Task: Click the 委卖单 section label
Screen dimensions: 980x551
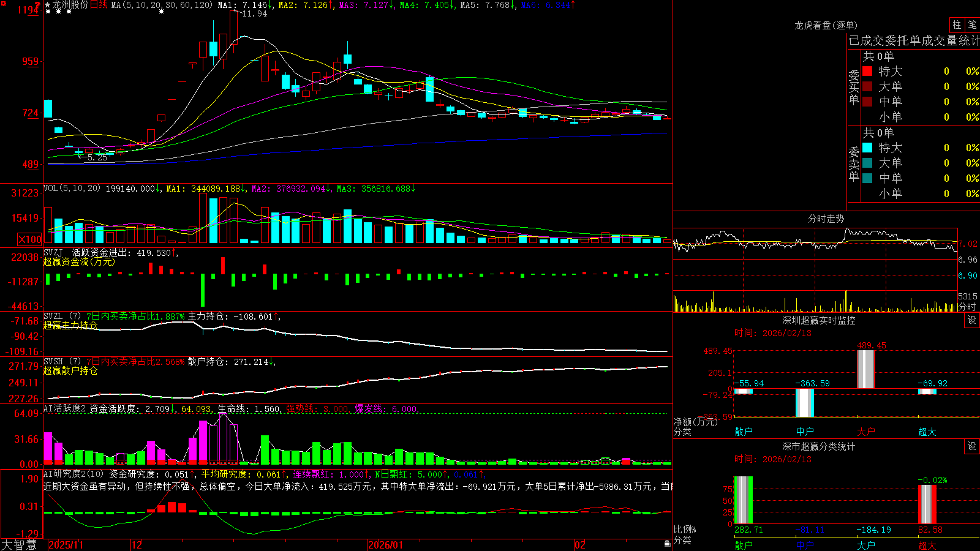Action: (x=854, y=163)
